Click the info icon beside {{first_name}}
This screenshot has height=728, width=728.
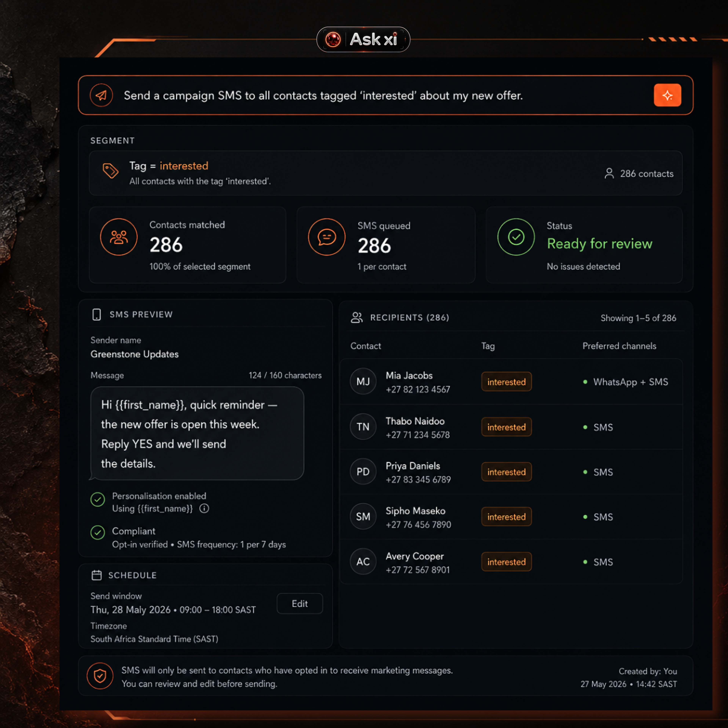(x=204, y=508)
